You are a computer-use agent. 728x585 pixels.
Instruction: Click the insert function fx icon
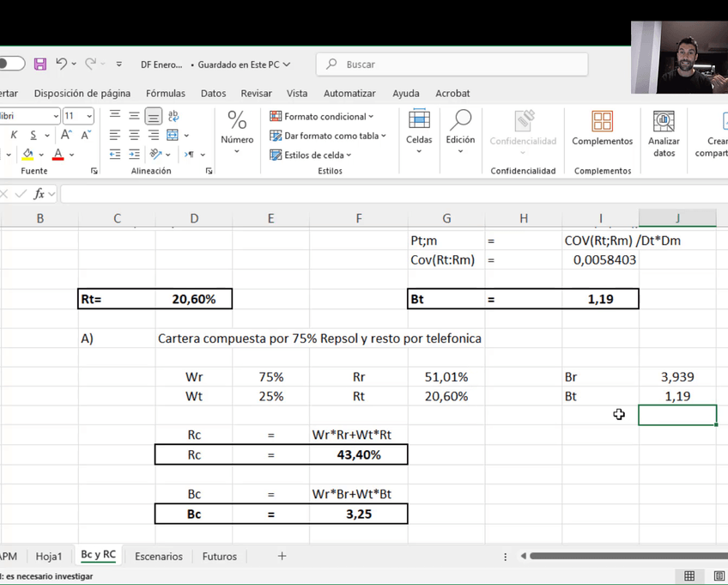click(x=39, y=194)
